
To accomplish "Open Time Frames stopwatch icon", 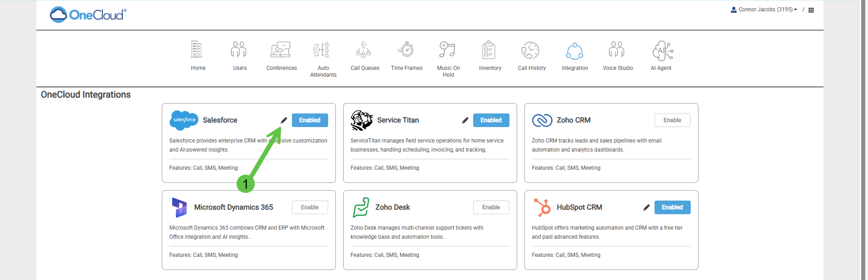I will pyautogui.click(x=406, y=50).
